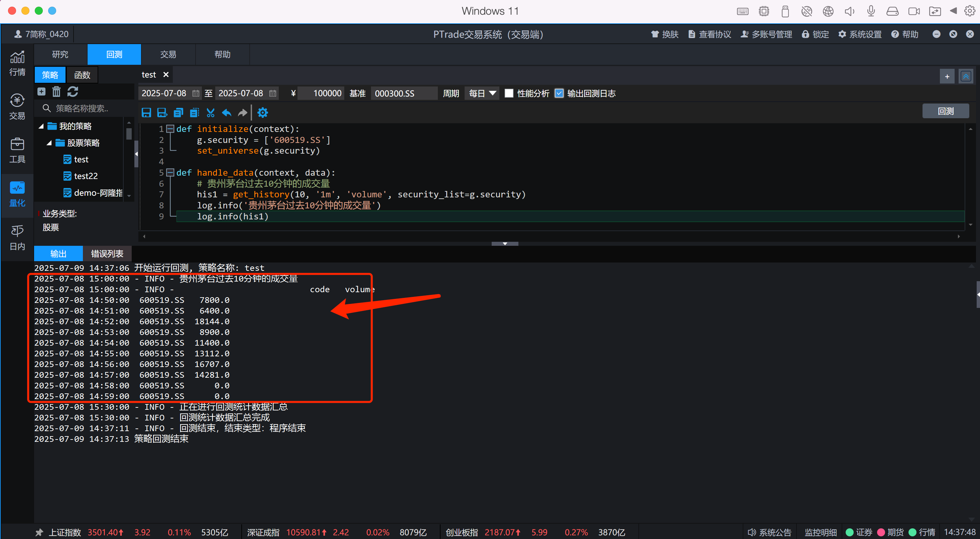The width and height of the screenshot is (980, 539).
Task: Collapse code fold at initialize function
Action: (170, 129)
